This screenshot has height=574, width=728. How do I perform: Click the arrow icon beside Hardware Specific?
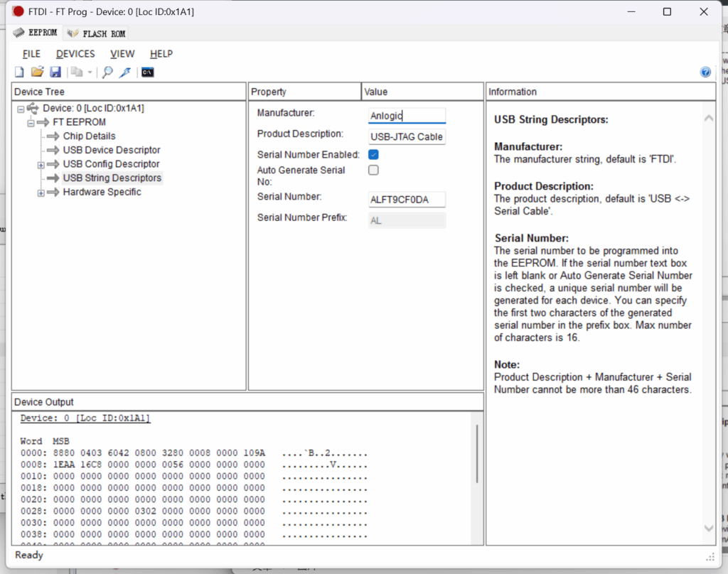tap(53, 192)
